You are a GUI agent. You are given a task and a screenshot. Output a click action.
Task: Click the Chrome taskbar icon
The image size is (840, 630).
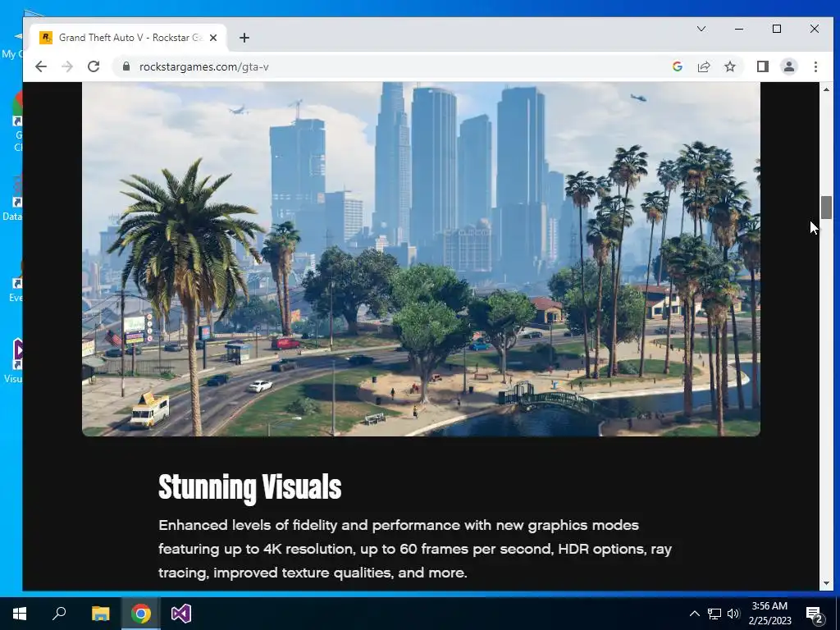(x=141, y=614)
